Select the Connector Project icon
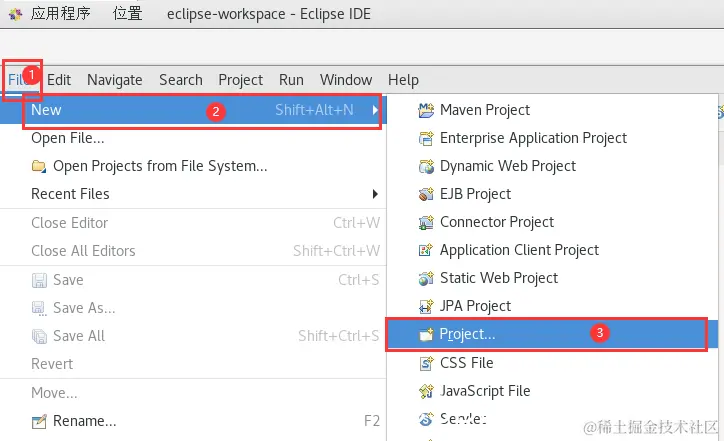724x441 pixels. tap(426, 222)
